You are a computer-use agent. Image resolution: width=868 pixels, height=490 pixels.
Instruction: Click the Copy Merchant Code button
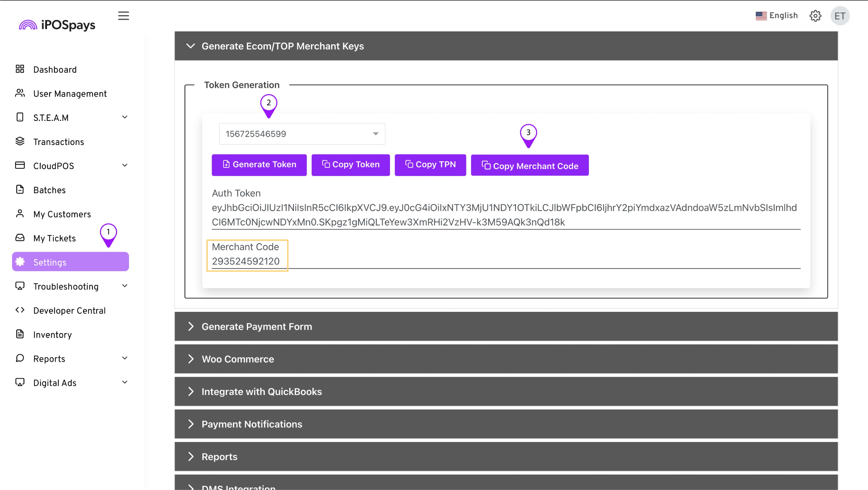530,165
